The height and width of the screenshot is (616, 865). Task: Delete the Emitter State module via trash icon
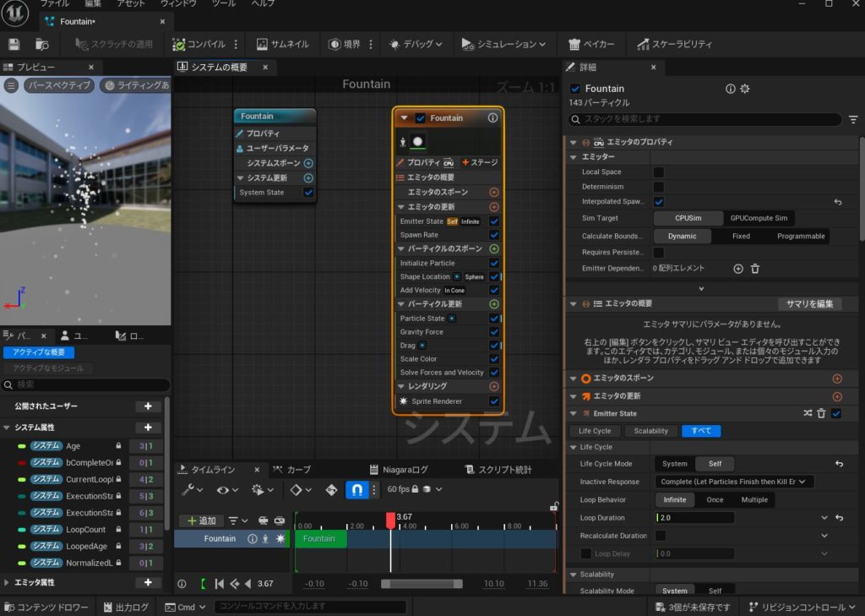(x=821, y=413)
